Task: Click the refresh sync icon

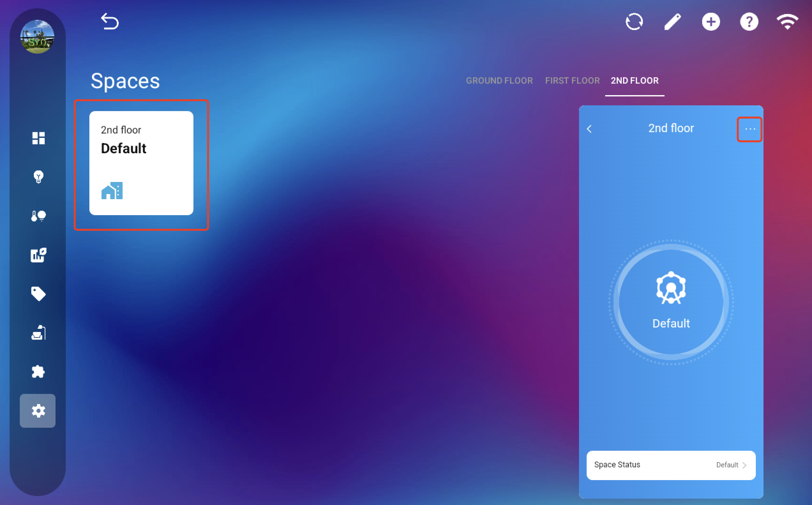Action: (x=634, y=22)
